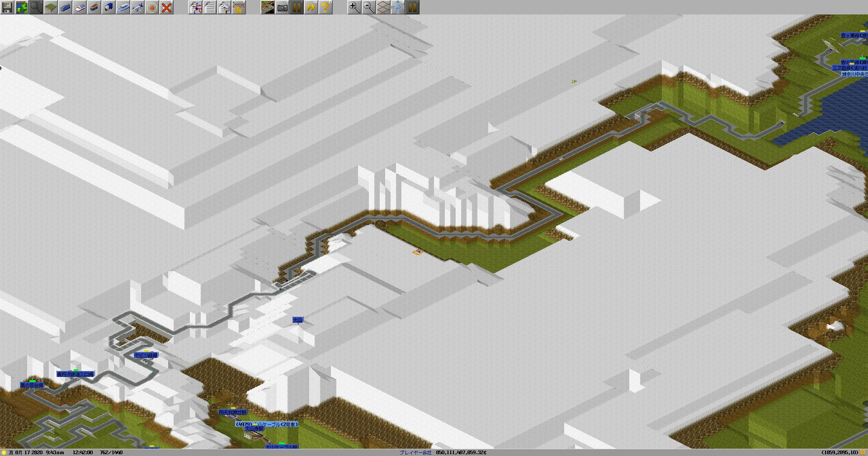Select the red X remove tool
The height and width of the screenshot is (456, 868).
[166, 7]
